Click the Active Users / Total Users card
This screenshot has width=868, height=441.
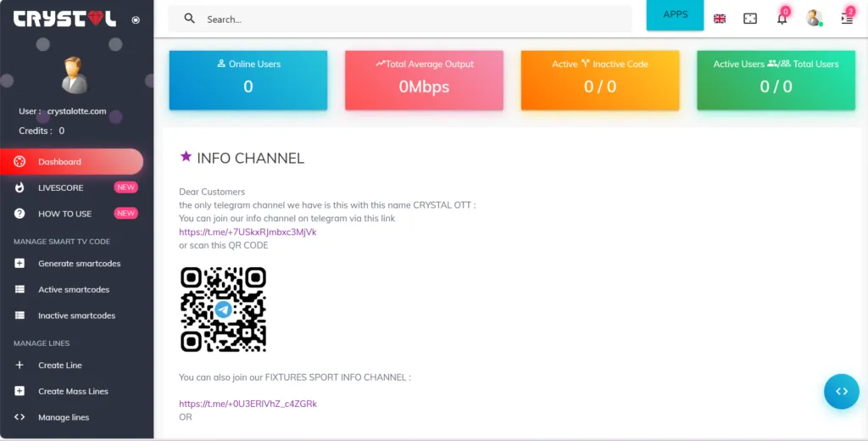[x=776, y=81]
